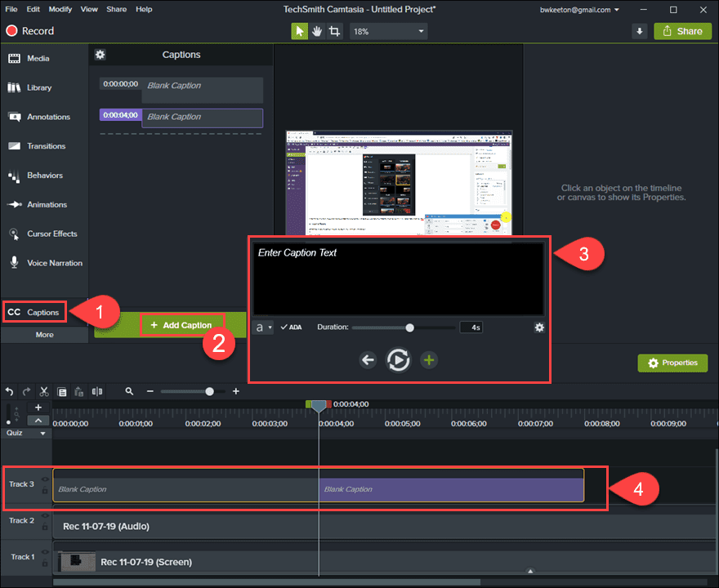Open Properties with the green button
The width and height of the screenshot is (719, 588).
672,363
